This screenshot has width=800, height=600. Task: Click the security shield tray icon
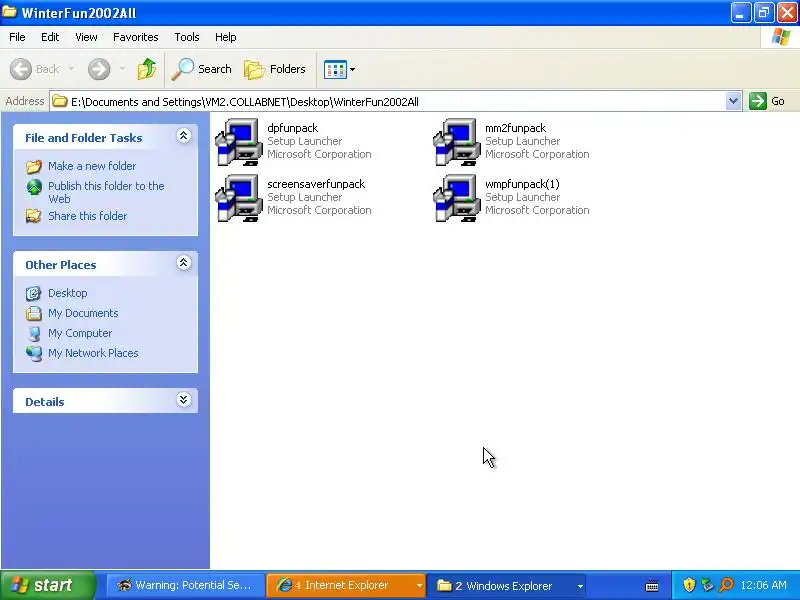[689, 585]
